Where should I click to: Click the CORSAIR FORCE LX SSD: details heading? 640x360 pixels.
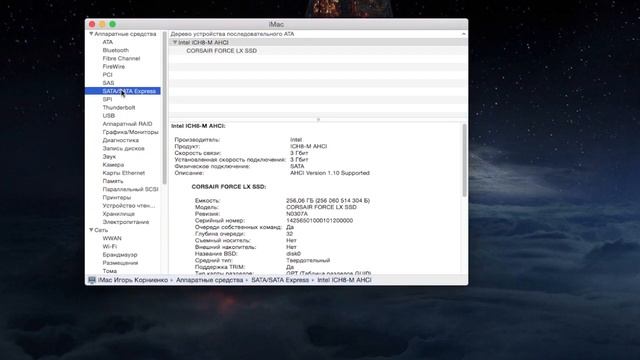229,187
